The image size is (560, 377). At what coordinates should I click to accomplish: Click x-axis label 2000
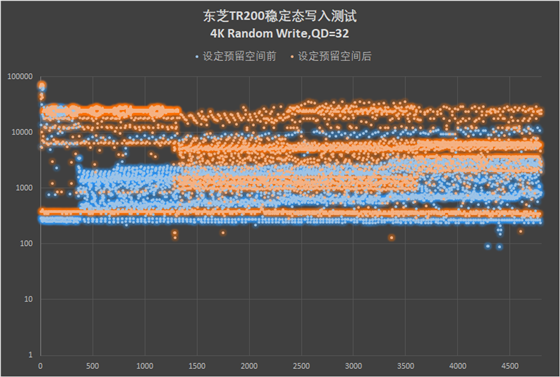(249, 366)
